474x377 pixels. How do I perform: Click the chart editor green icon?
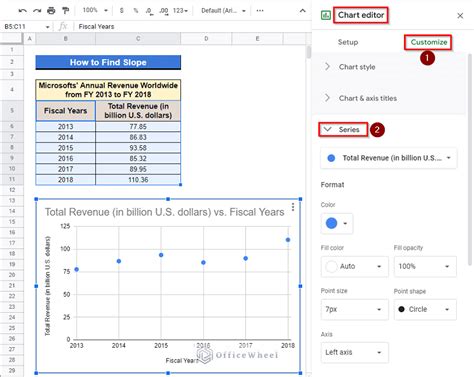click(x=326, y=15)
